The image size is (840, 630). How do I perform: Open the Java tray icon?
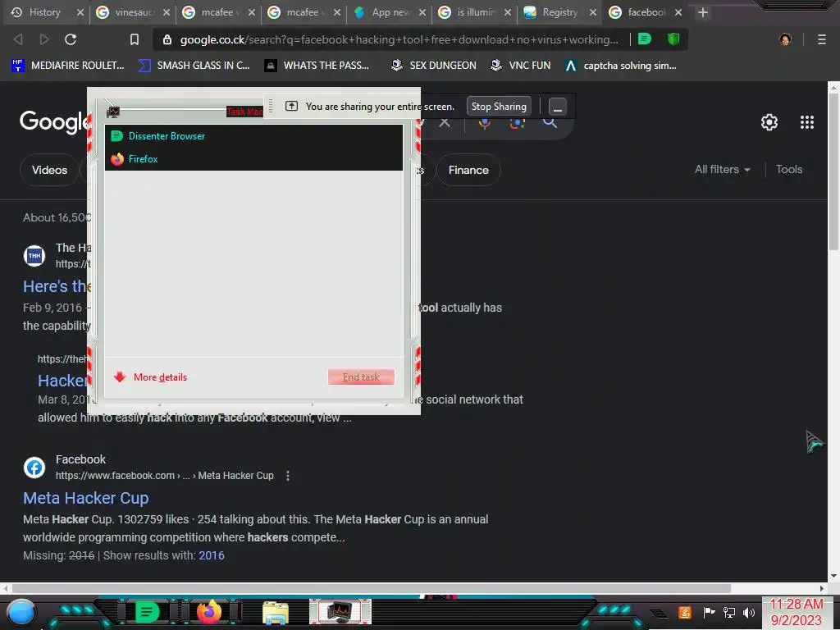[x=684, y=612]
